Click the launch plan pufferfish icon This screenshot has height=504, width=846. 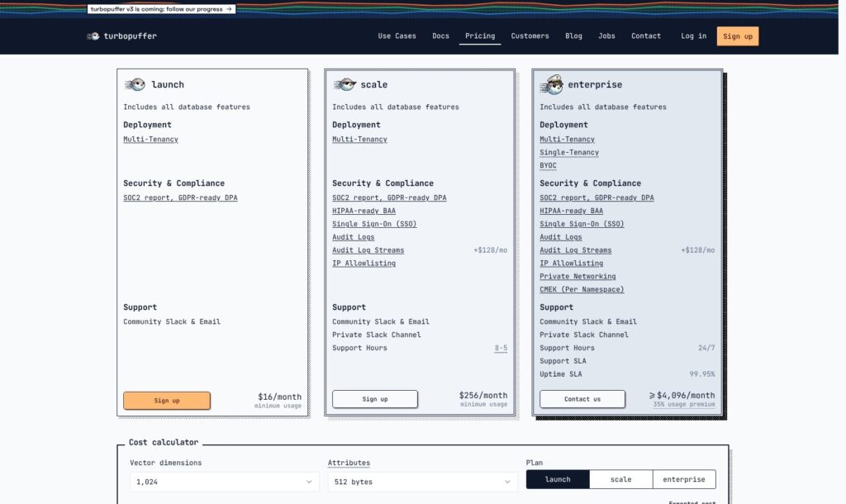[x=135, y=84]
